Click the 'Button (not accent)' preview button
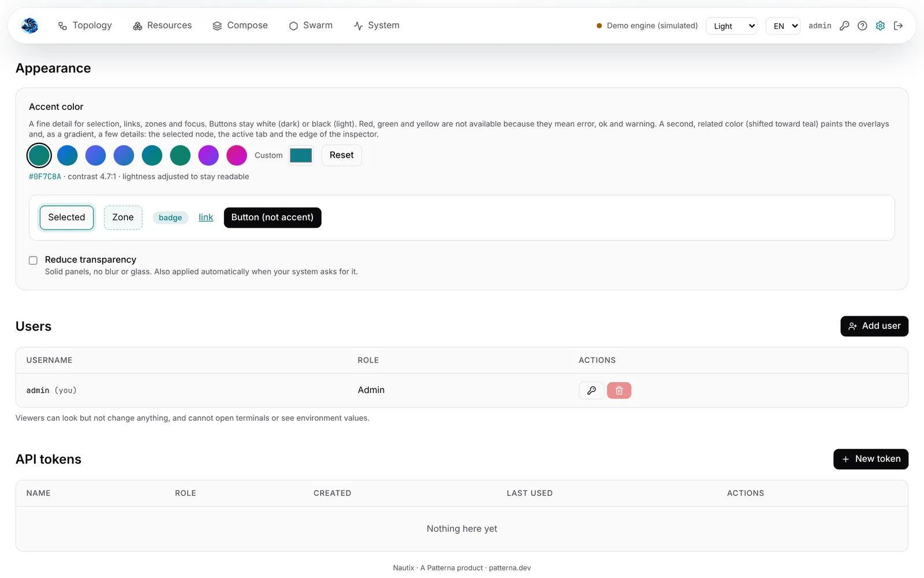 tap(273, 217)
